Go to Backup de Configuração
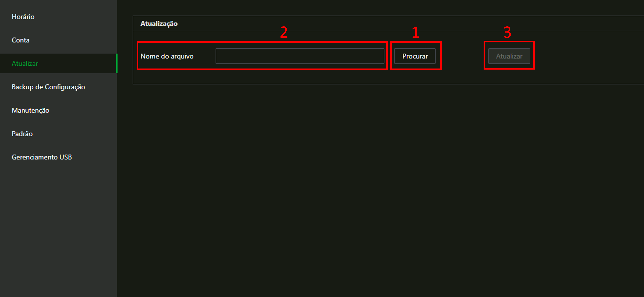This screenshot has height=297, width=644. pos(48,87)
